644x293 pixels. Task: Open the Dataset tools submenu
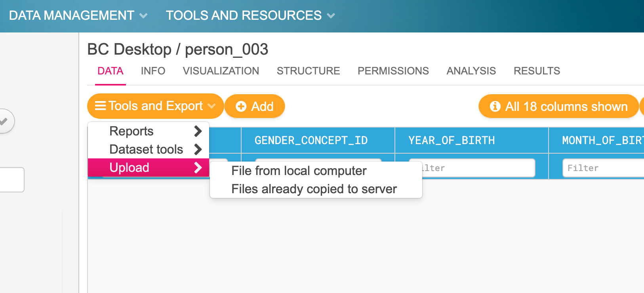tap(149, 149)
